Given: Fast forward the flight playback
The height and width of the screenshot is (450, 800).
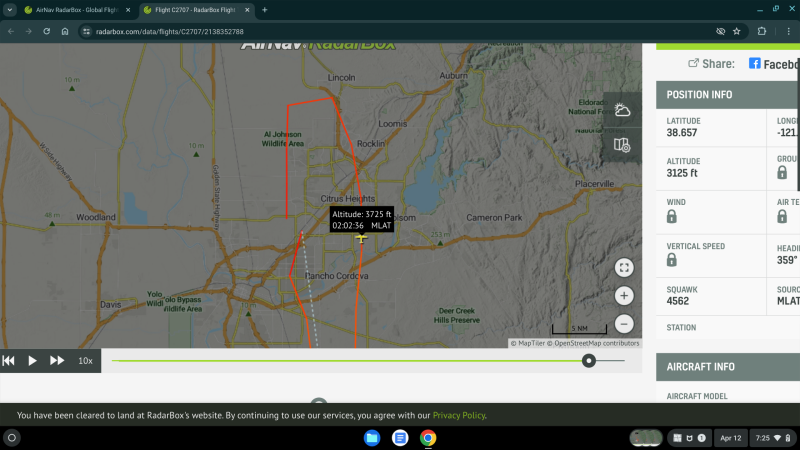Looking at the screenshot, I should pos(57,361).
